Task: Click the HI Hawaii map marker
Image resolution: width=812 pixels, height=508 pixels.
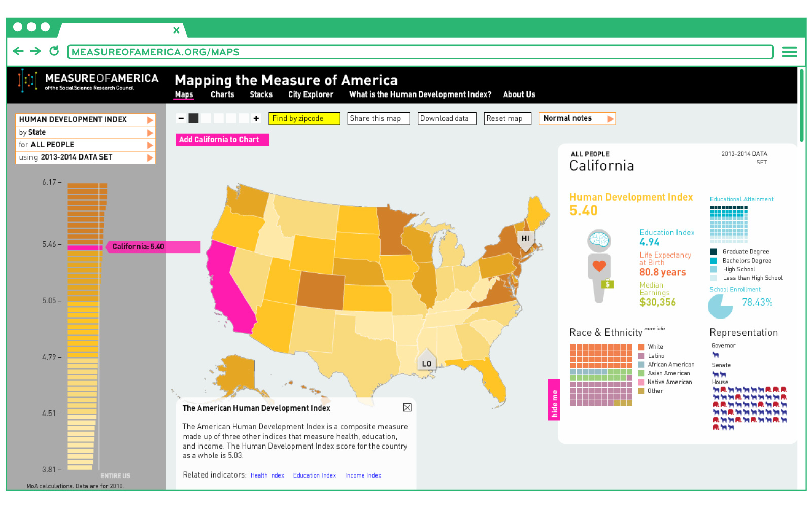Action: point(525,239)
